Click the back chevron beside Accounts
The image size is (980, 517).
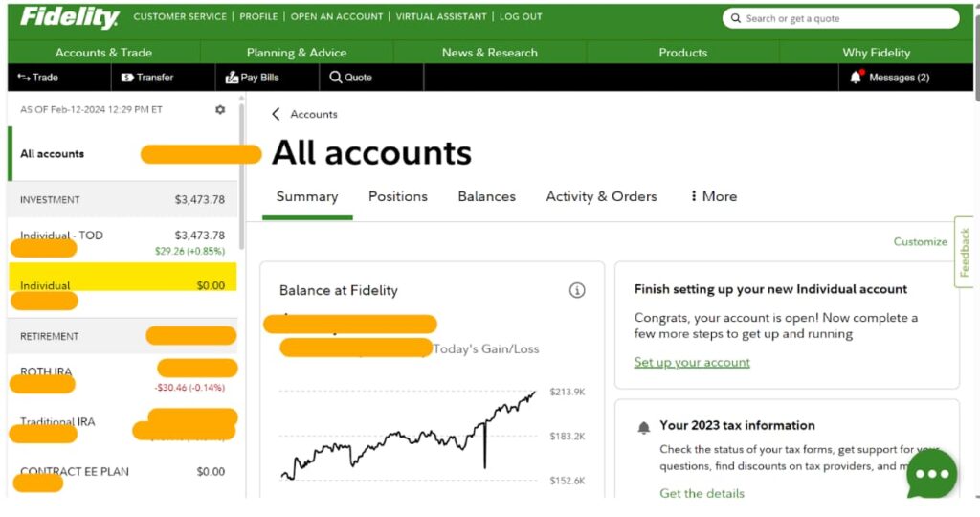point(276,114)
